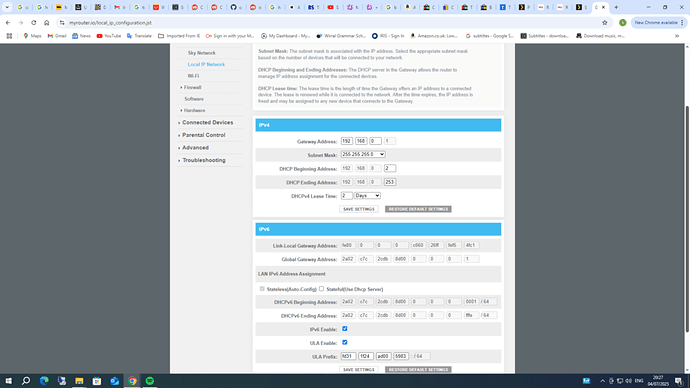Show hidden system tray icons
Image resolution: width=690 pixels, height=388 pixels.
pos(602,381)
